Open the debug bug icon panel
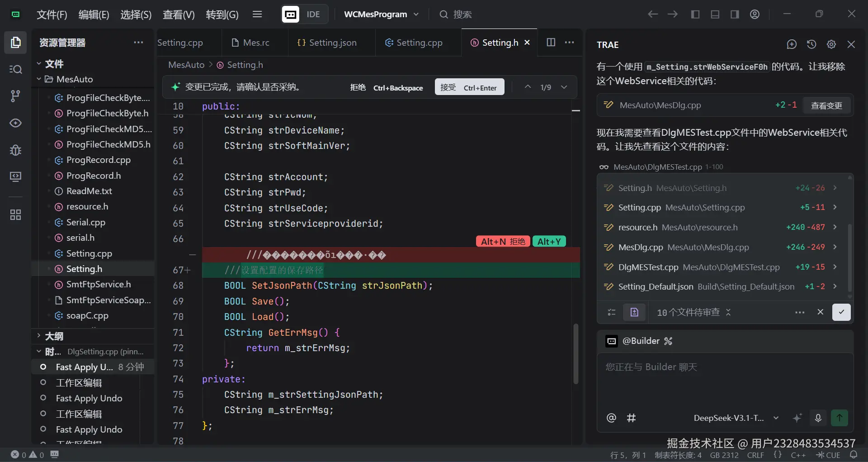868x462 pixels. click(15, 150)
